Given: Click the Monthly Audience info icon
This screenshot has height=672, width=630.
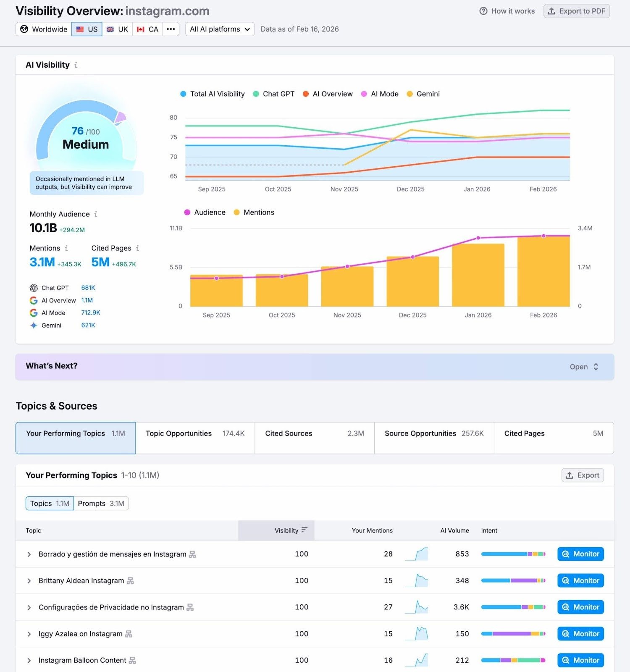Looking at the screenshot, I should 96,214.
